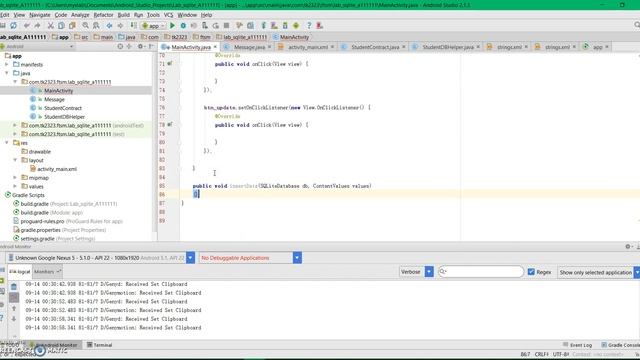
Task: Collapse the res folder
Action: pos(7,143)
